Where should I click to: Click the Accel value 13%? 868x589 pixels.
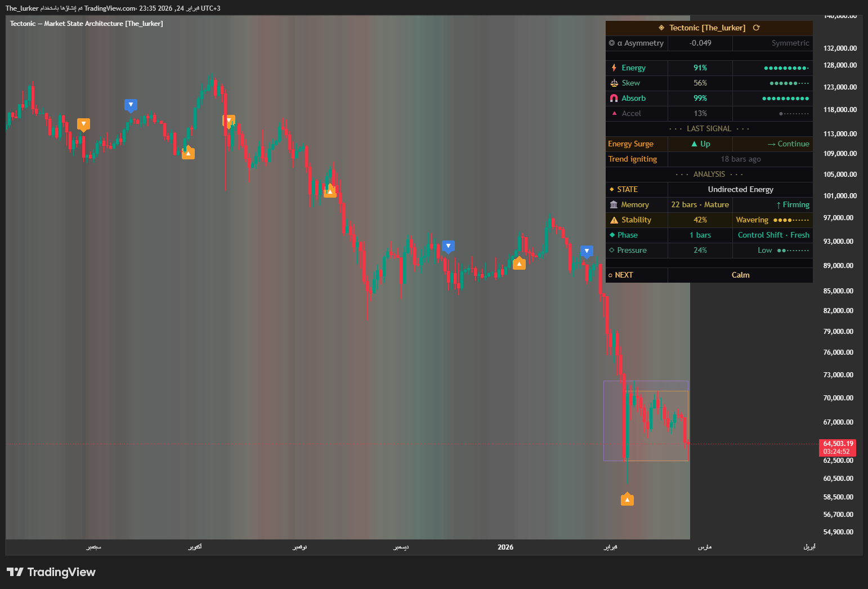[700, 113]
